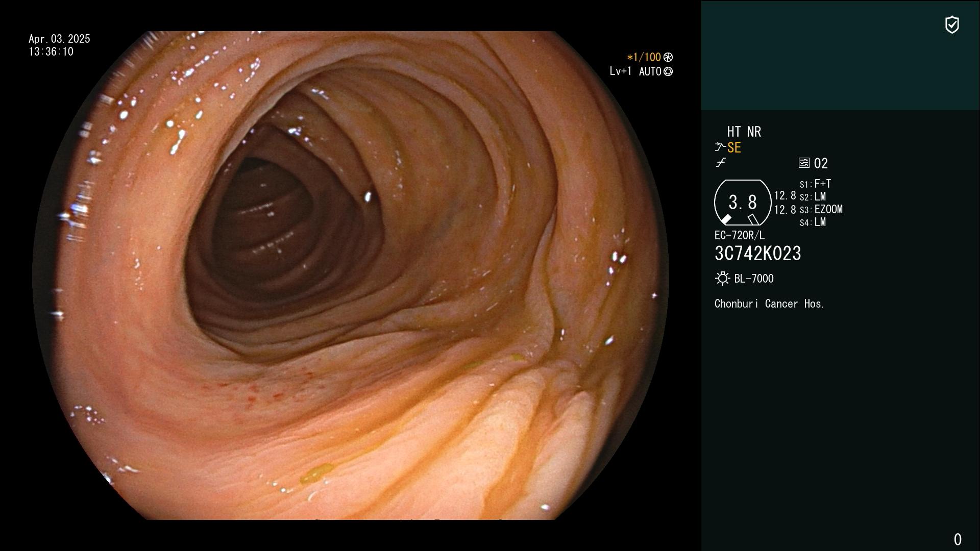The width and height of the screenshot is (980, 551).
Task: Click the date text 'Apr.03.2025'
Action: coord(59,39)
